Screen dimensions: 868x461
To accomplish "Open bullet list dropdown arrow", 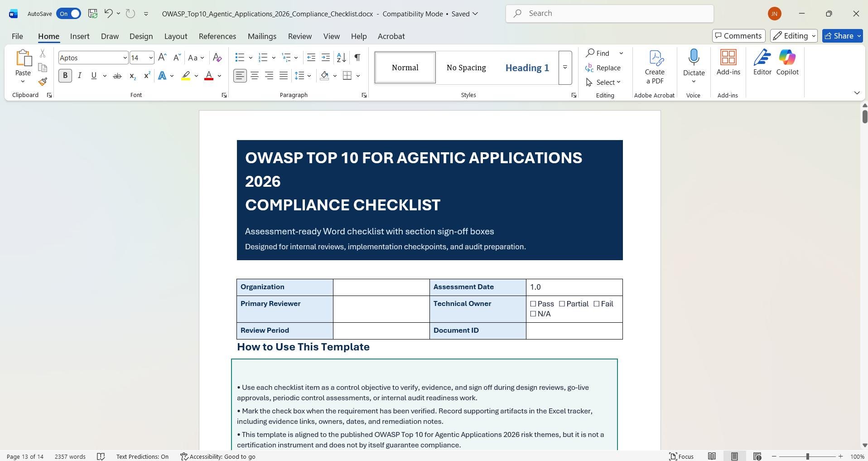I will point(251,58).
